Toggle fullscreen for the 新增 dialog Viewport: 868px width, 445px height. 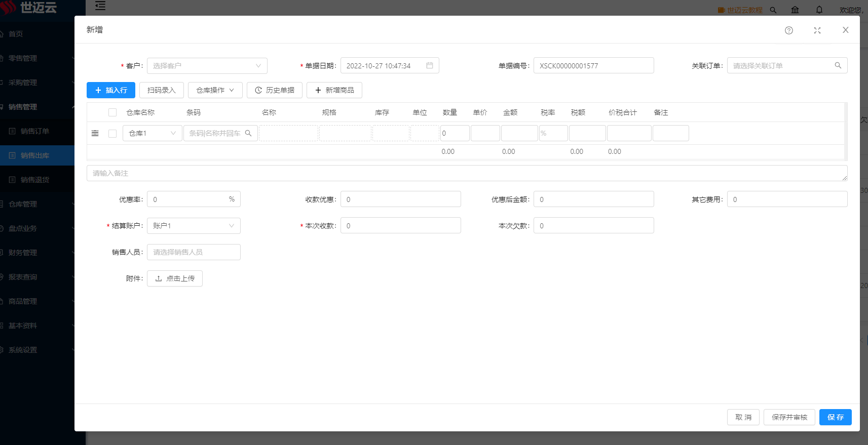point(817,30)
